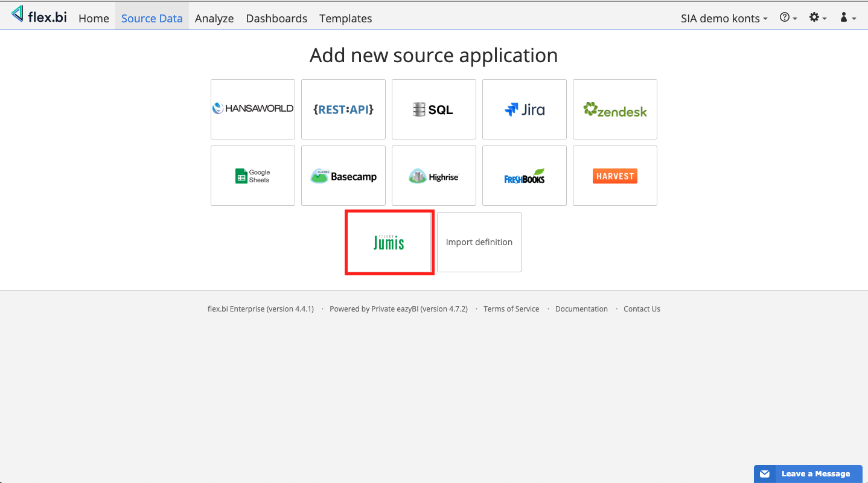
Task: Open the Terms of Service link
Action: (511, 309)
